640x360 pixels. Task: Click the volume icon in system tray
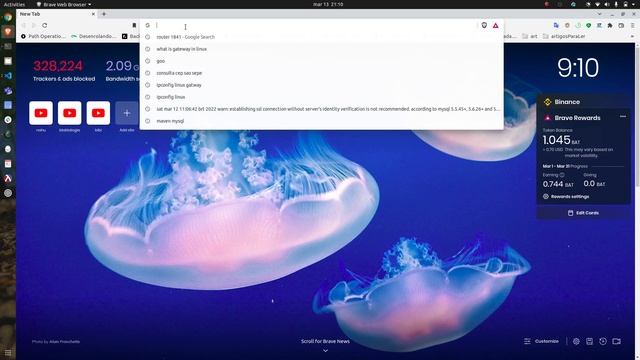607,4
